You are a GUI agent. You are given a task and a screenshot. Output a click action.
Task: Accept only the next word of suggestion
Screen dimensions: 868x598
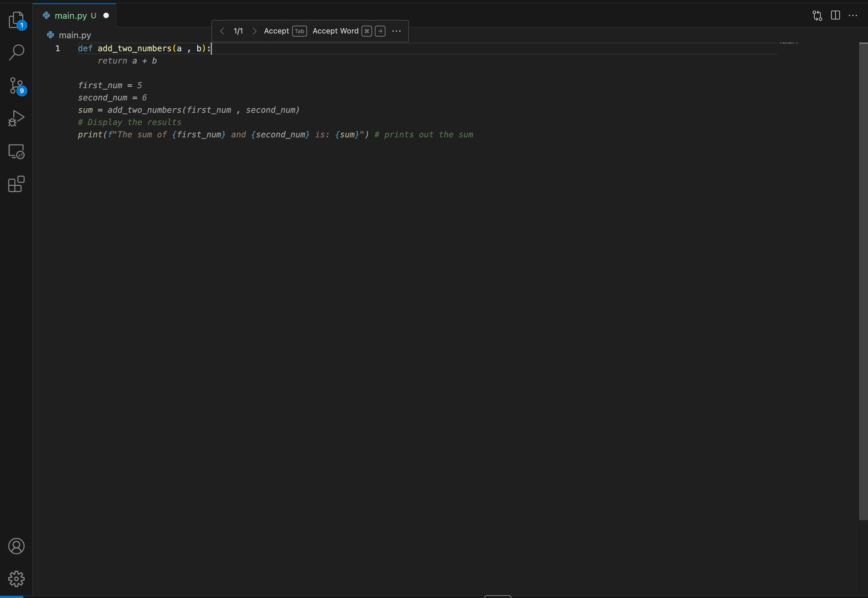click(x=335, y=31)
